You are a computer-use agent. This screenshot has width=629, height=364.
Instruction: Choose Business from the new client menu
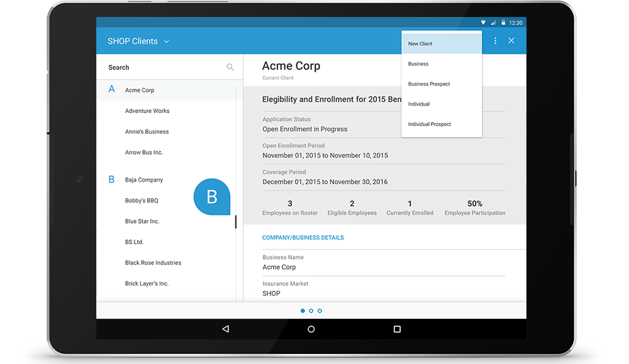(442, 63)
